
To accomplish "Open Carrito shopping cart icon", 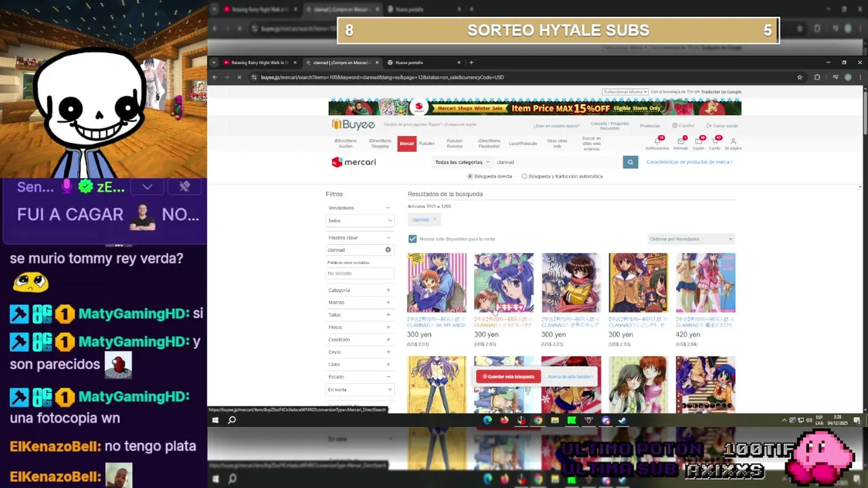I will click(715, 142).
